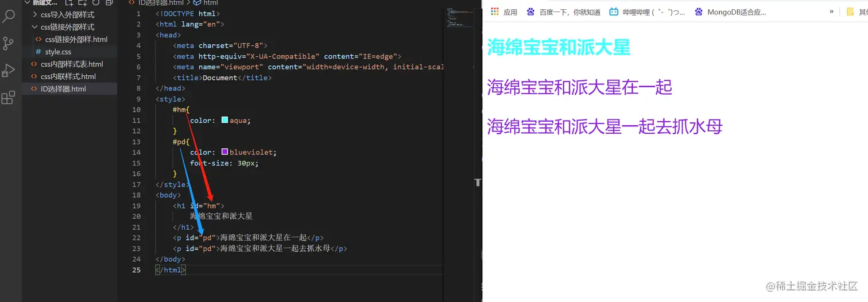Screen dimensions: 868x302
Task: Open css内部样式表.html file
Action: [x=69, y=64]
